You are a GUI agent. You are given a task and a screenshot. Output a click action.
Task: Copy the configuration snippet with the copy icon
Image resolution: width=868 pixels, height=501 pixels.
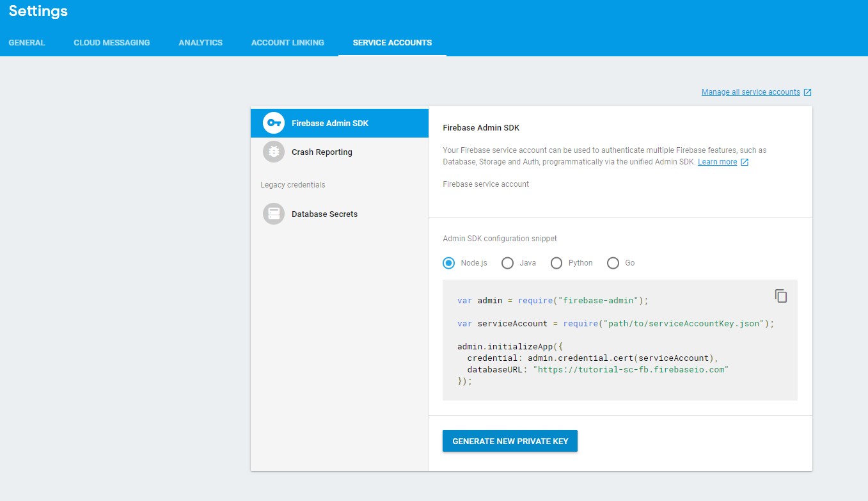[781, 296]
